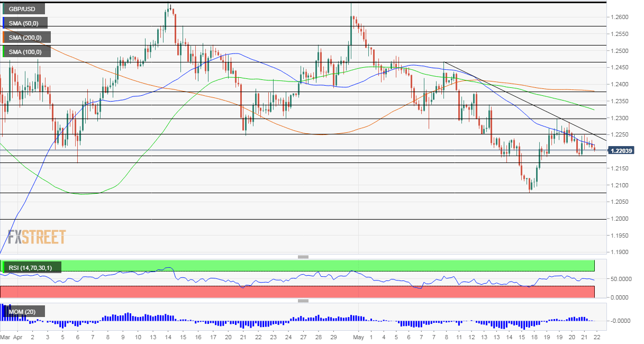Grab the resize handle above the RSI pane

coord(303,257)
